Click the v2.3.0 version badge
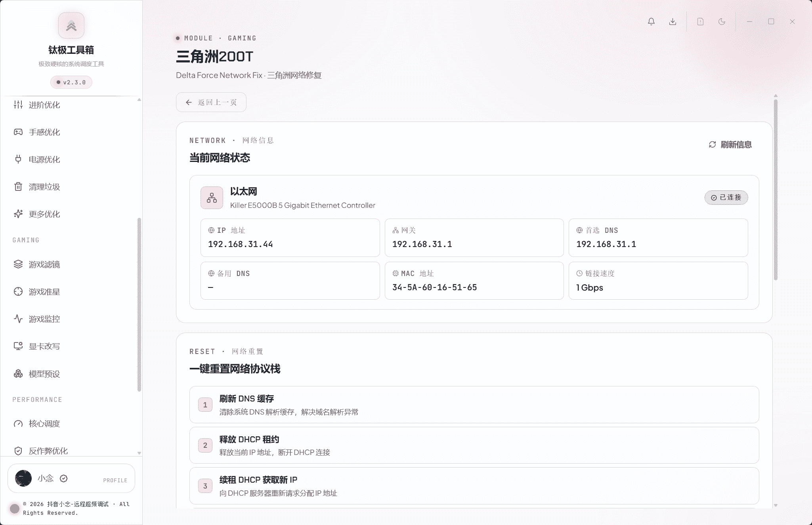812x525 pixels. click(71, 82)
